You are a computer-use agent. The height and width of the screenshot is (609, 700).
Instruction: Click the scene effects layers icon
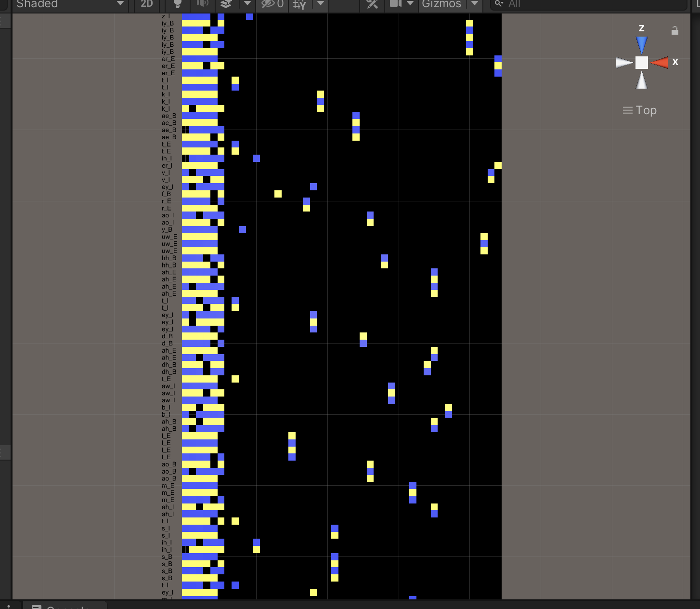click(226, 4)
